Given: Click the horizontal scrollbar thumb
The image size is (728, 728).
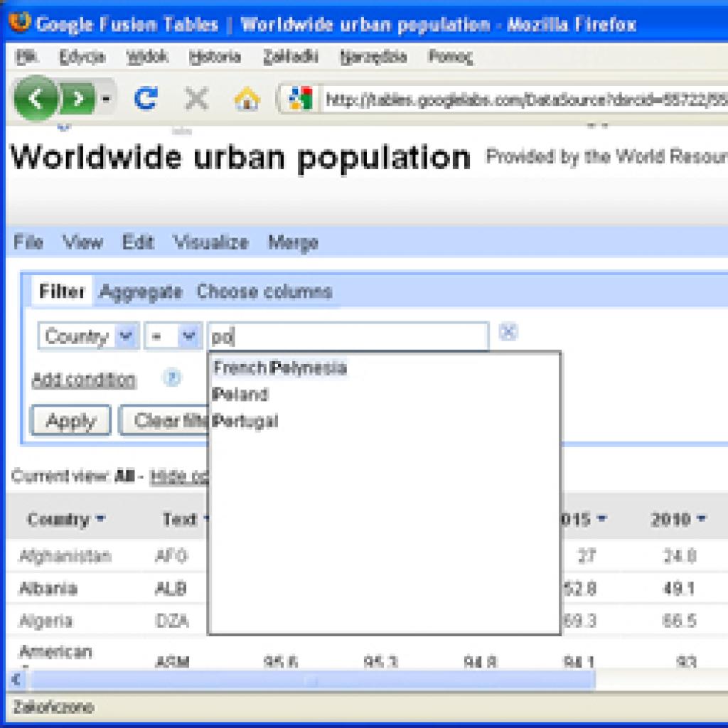Looking at the screenshot, I should [x=312, y=680].
